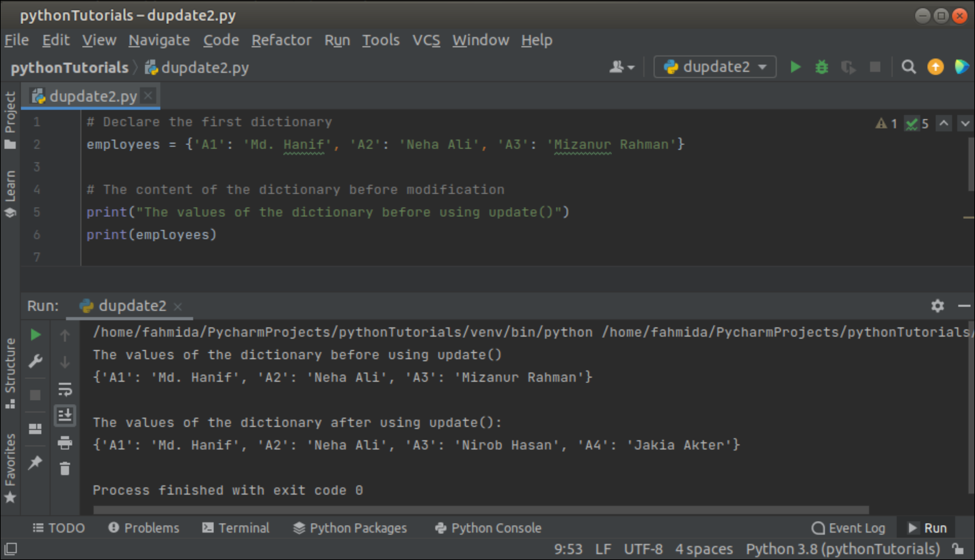Open the Python Packages tool window
Viewport: 975px width, 560px height.
point(350,527)
